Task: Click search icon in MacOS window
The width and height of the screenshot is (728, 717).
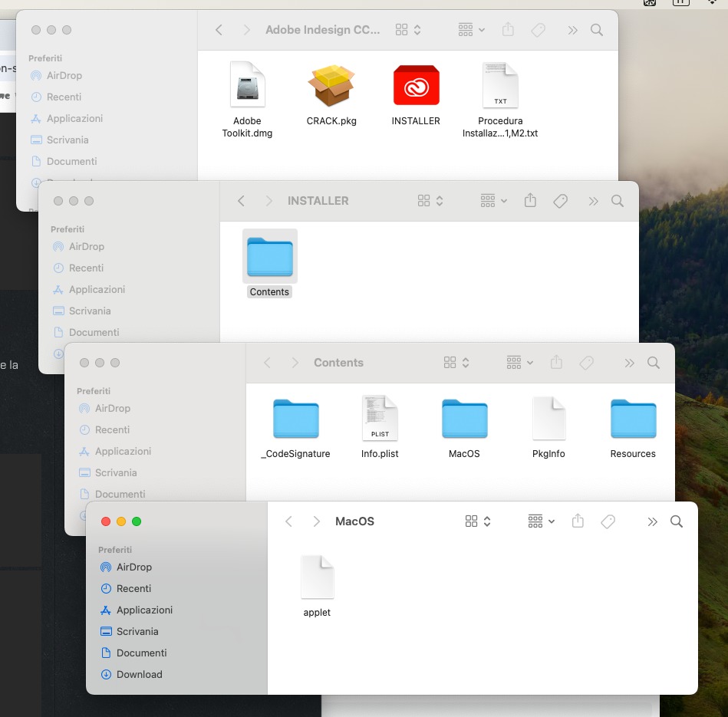Action: click(x=677, y=521)
